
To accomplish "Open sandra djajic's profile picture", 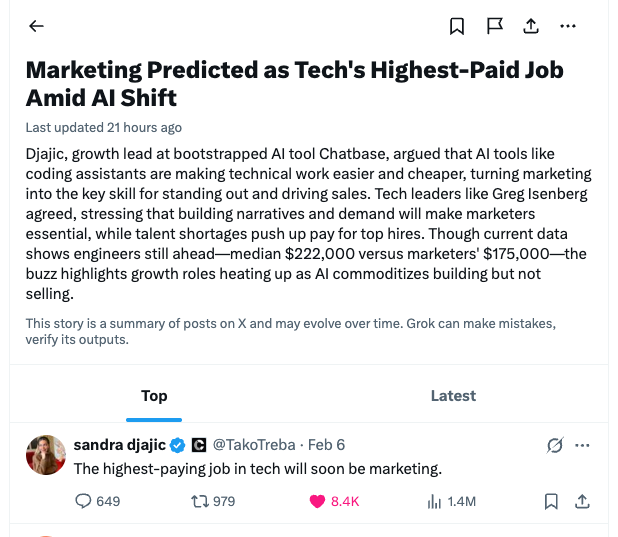I will 45,455.
